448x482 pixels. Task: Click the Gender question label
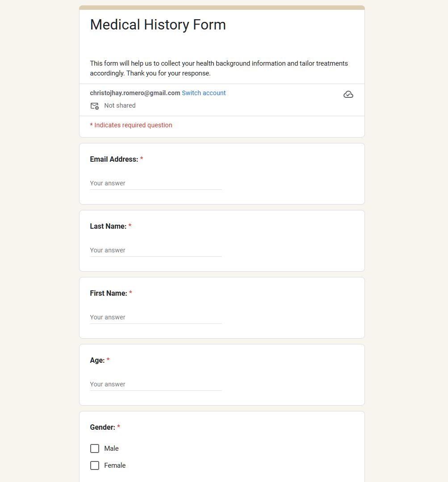point(102,427)
